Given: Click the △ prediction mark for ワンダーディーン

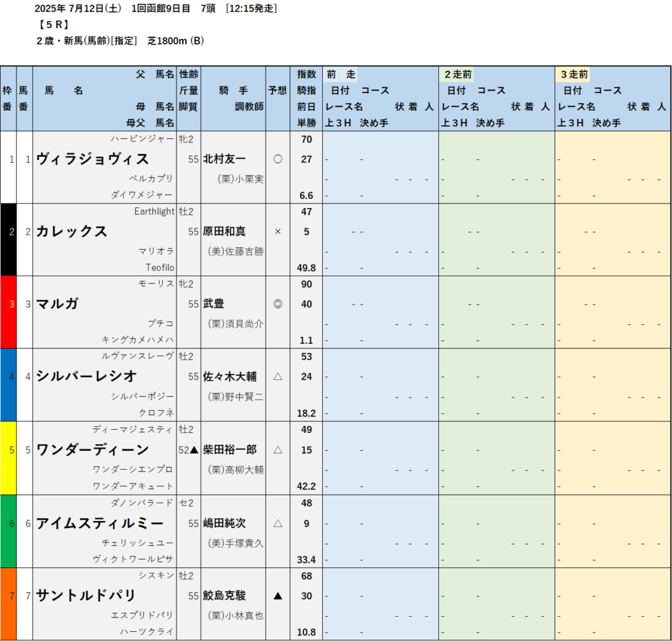Looking at the screenshot, I should point(278,450).
